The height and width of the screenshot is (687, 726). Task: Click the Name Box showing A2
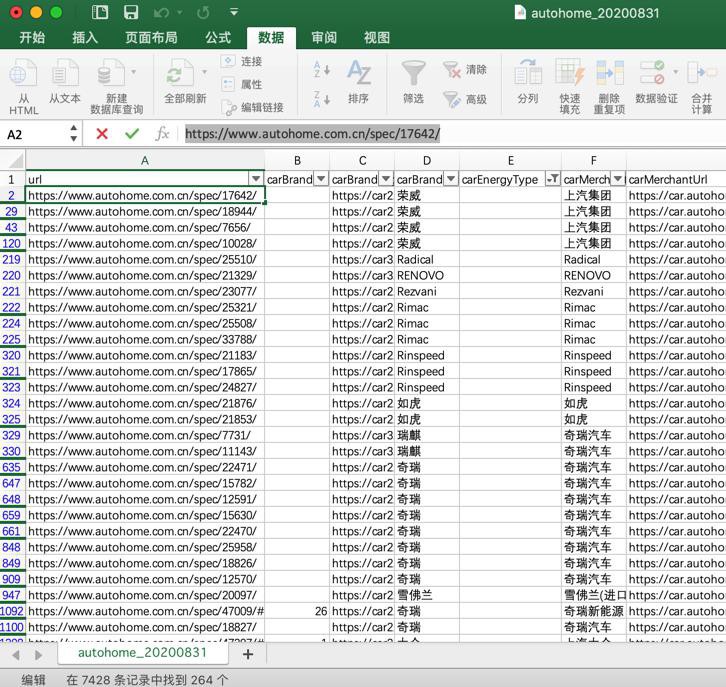[x=35, y=135]
